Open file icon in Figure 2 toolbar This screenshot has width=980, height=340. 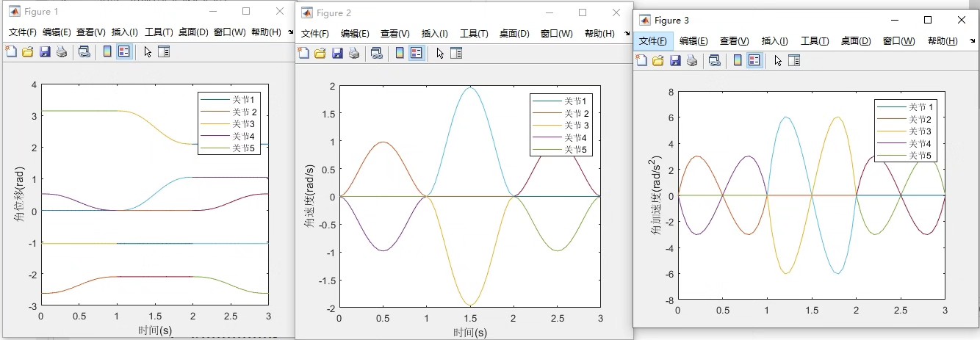pos(320,52)
